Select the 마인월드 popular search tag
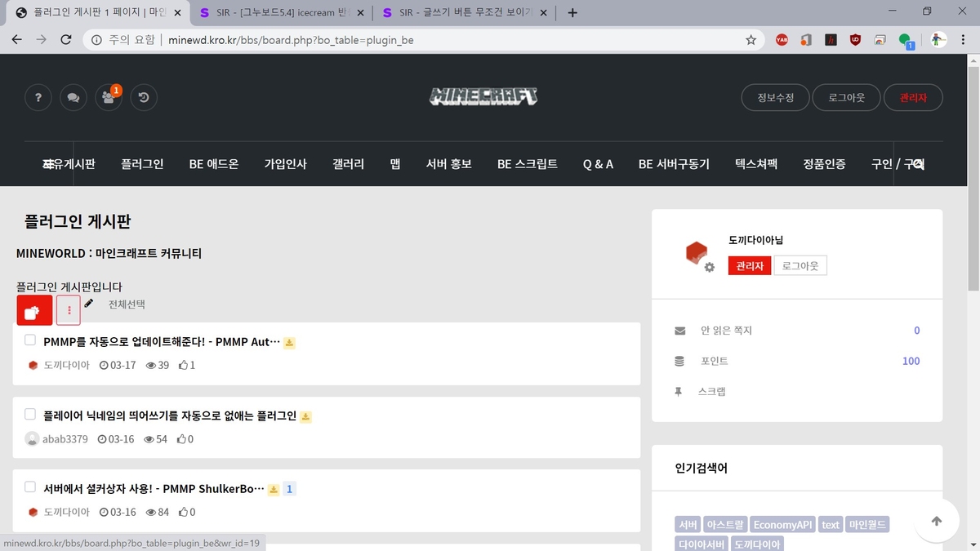 coord(867,524)
